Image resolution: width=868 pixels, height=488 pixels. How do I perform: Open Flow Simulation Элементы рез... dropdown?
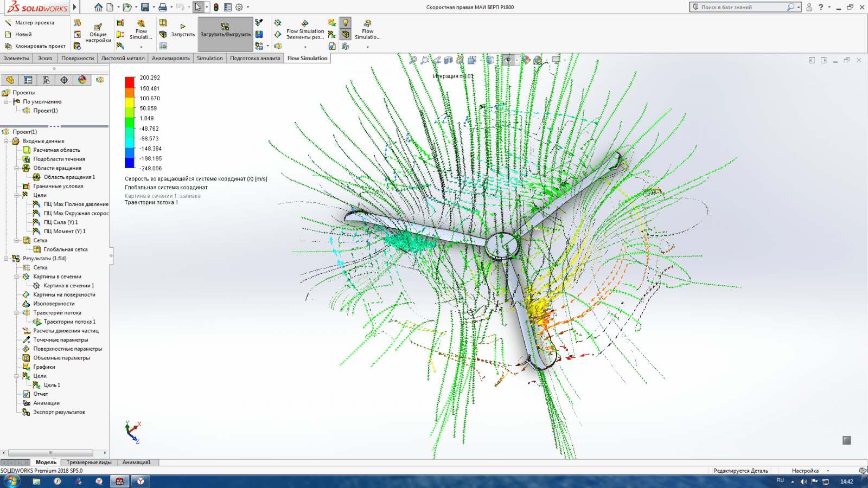tap(305, 34)
